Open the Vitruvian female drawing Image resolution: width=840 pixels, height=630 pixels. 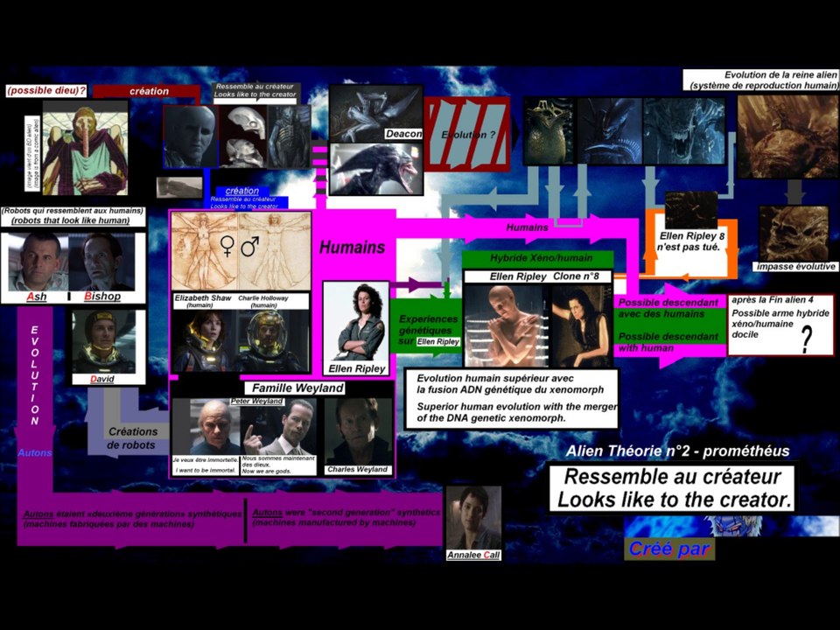pyautogui.click(x=205, y=251)
